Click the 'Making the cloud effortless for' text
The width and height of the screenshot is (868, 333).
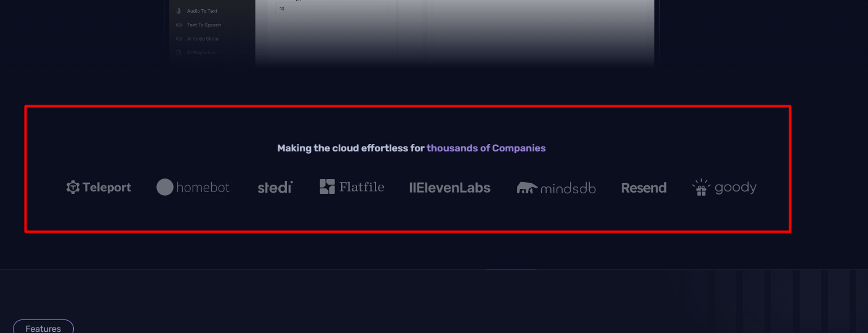tap(351, 148)
